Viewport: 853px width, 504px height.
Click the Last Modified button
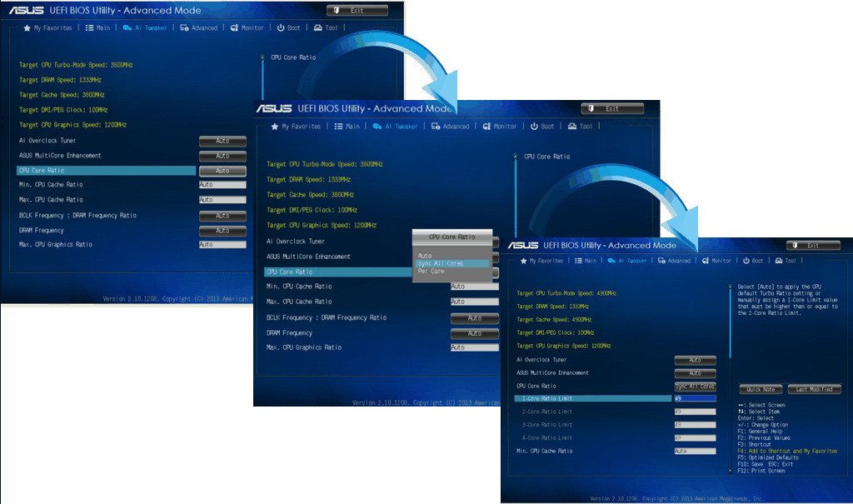(x=815, y=389)
